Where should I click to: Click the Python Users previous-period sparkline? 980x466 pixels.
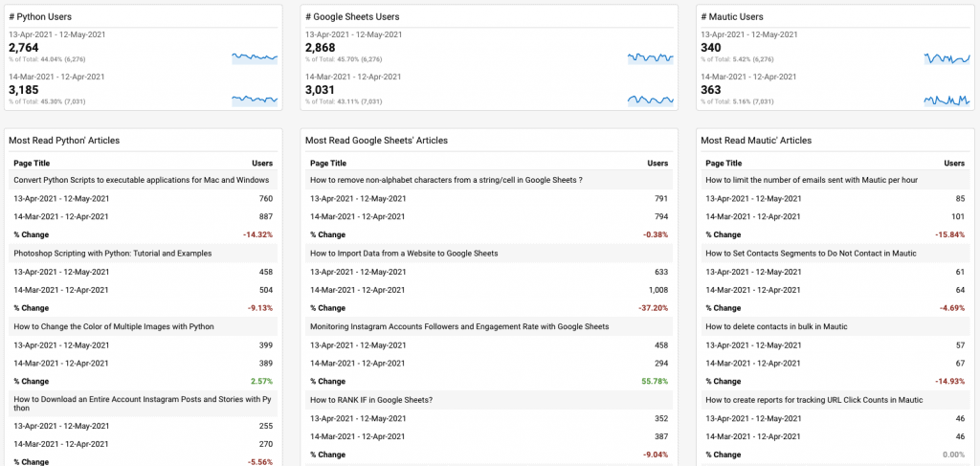pyautogui.click(x=255, y=100)
